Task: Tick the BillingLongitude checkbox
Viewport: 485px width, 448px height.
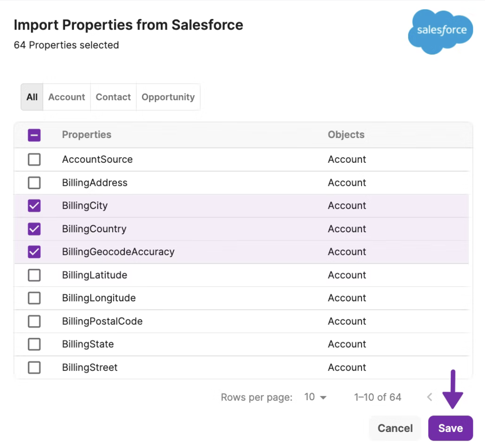Action: pyautogui.click(x=34, y=298)
